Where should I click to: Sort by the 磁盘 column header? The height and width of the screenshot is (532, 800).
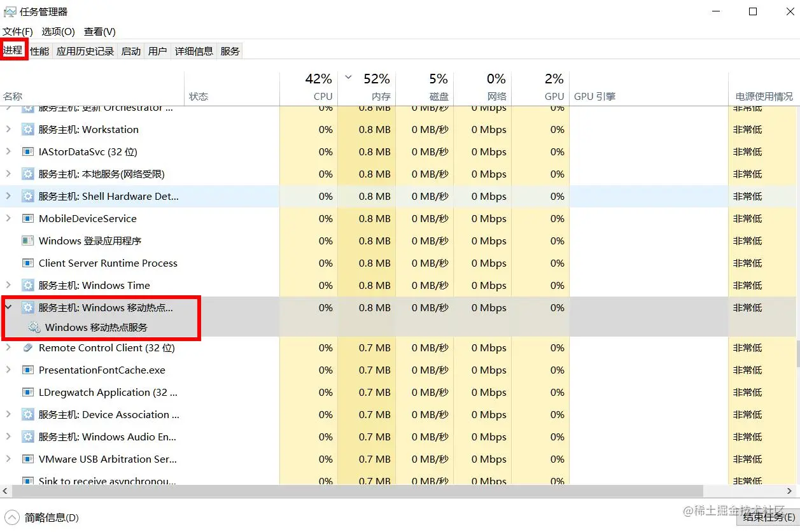(x=425, y=89)
